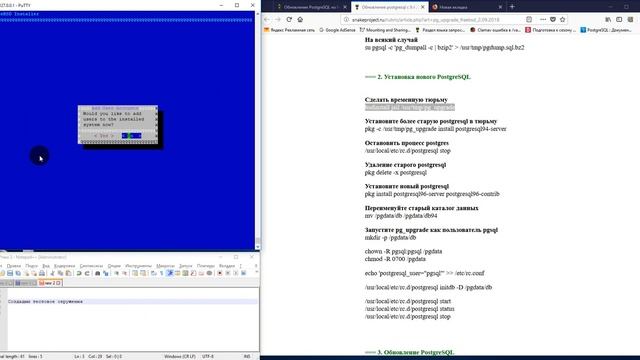
Task: Click the "mv /pgdata/db /pgdata/db94" line
Action: (401, 216)
